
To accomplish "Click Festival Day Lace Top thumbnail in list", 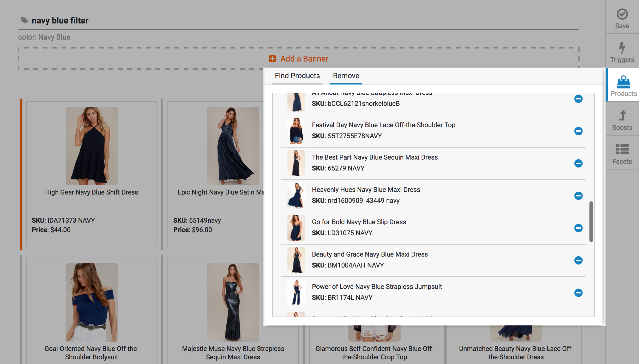I will pos(296,131).
